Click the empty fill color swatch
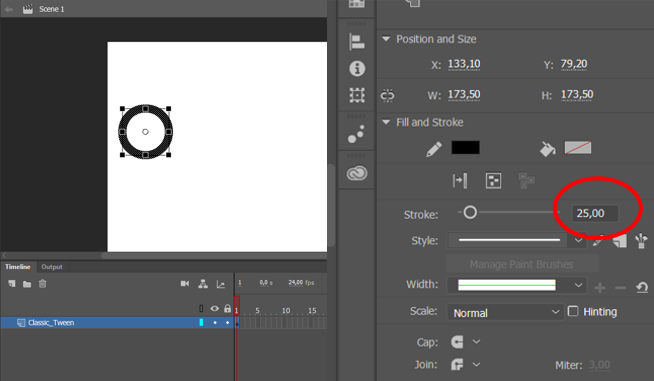This screenshot has height=381, width=654. [x=578, y=148]
